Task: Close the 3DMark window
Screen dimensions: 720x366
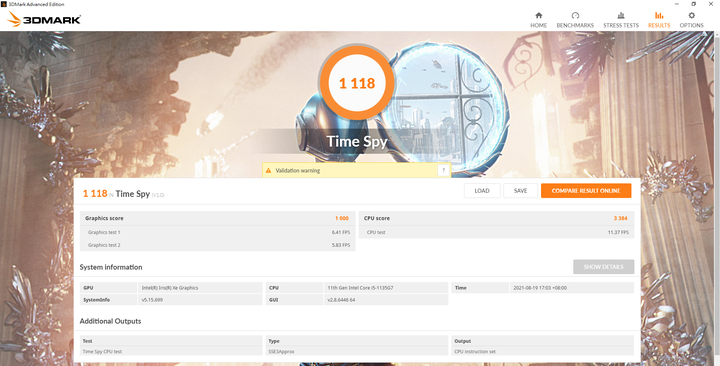Action: (x=711, y=4)
